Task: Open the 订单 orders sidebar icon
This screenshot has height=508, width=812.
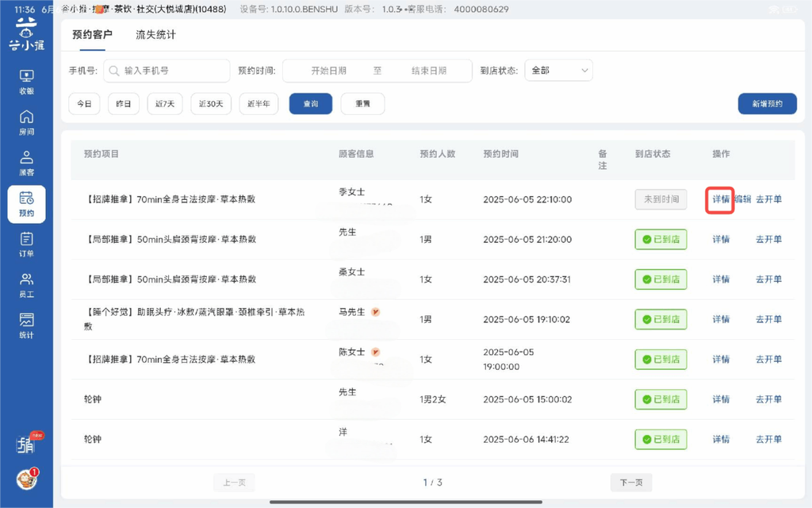Action: coord(26,244)
